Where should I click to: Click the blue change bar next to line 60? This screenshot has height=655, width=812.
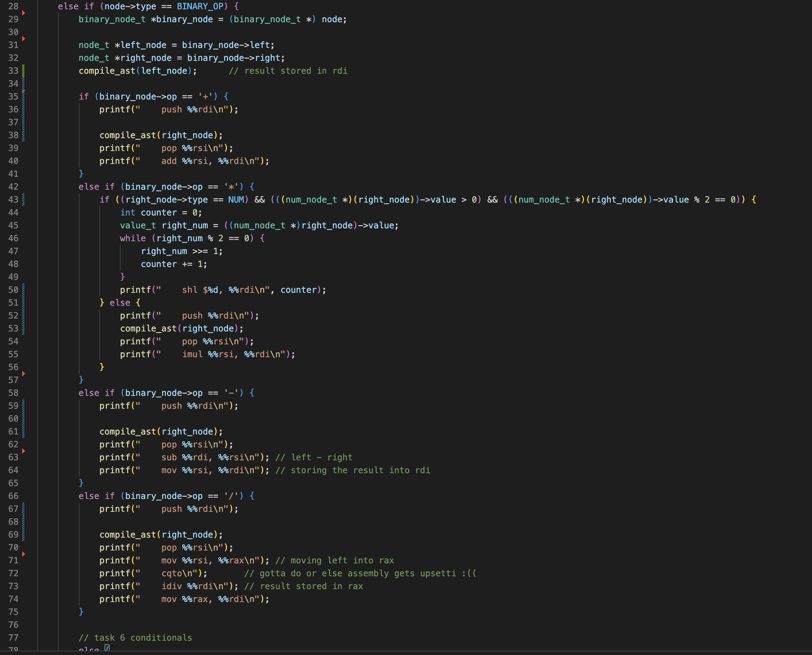click(x=23, y=418)
